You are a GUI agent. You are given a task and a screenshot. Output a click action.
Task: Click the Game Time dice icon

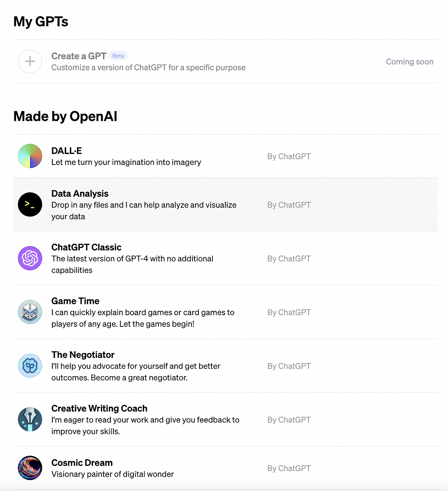pos(30,312)
